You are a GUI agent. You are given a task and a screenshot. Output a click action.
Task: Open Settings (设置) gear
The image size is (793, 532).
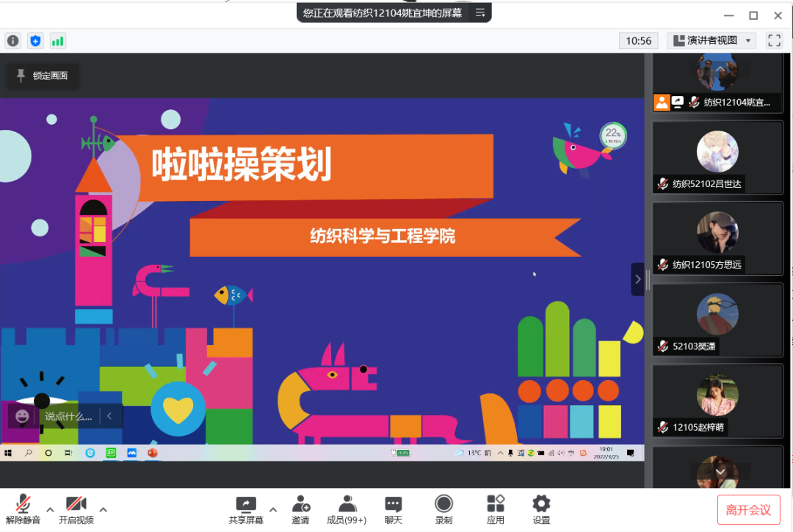(541, 509)
